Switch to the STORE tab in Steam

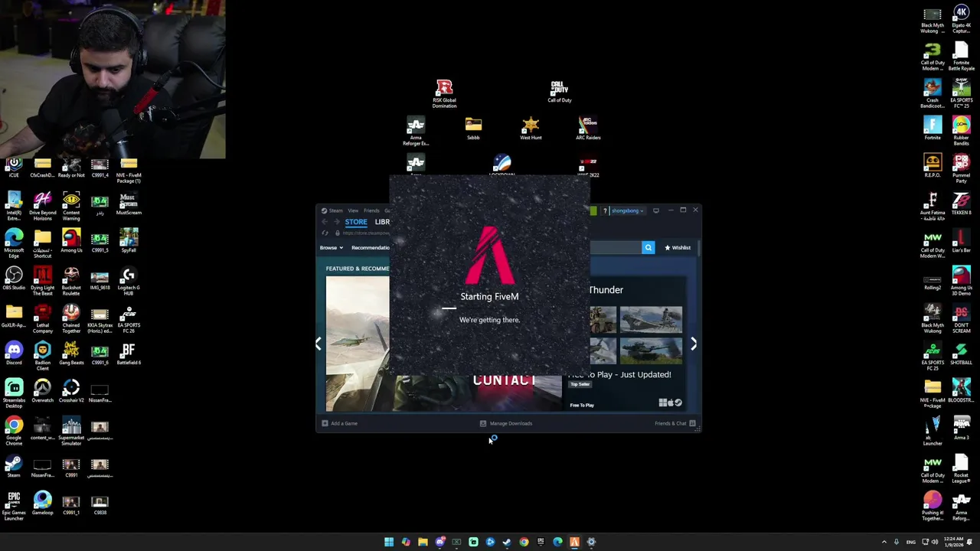pos(356,222)
